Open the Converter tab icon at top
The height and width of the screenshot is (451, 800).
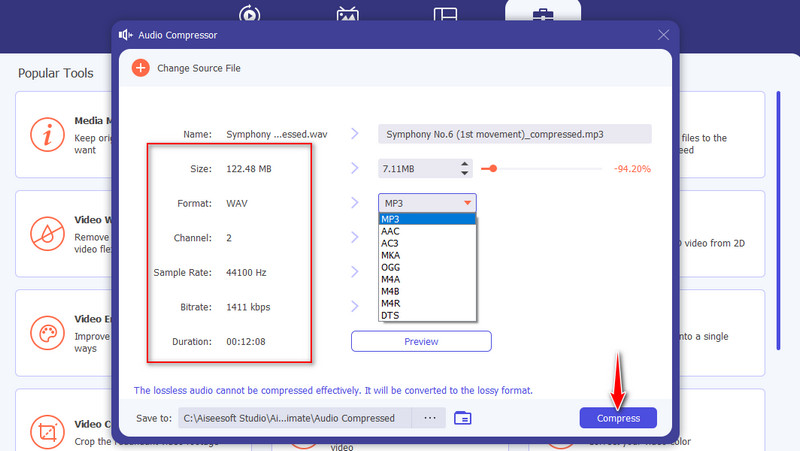point(249,15)
